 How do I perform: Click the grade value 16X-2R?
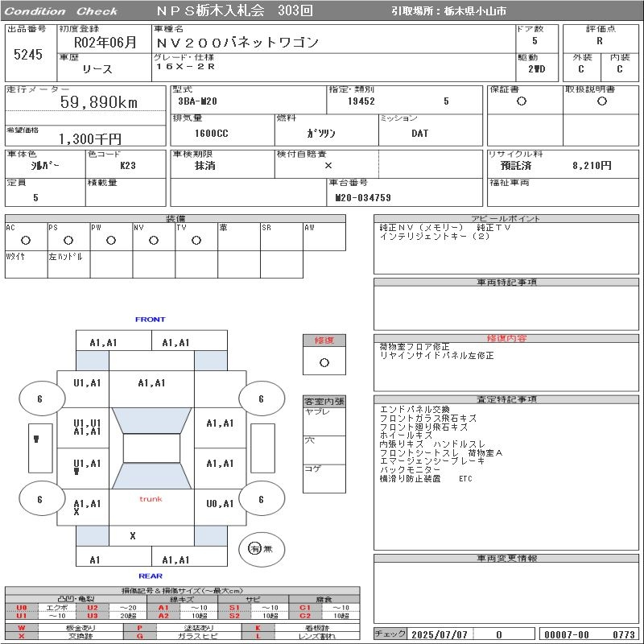185,67
